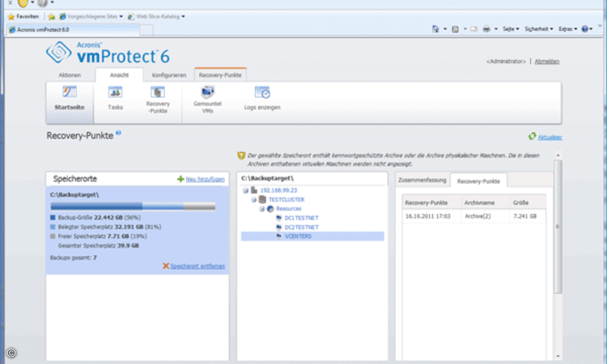Click the Acronis vmProtect 6 logo

107,52
